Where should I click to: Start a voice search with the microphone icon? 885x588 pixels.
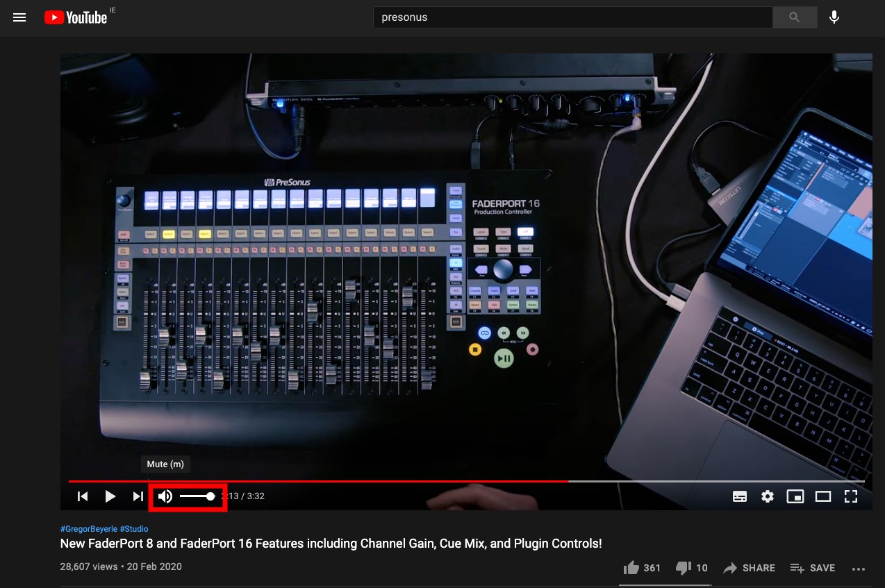coord(834,17)
